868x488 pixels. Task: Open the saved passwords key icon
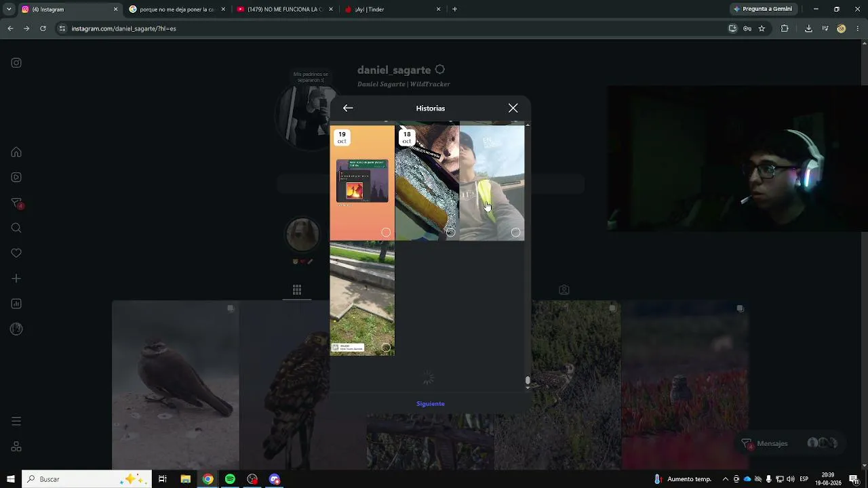pyautogui.click(x=747, y=28)
